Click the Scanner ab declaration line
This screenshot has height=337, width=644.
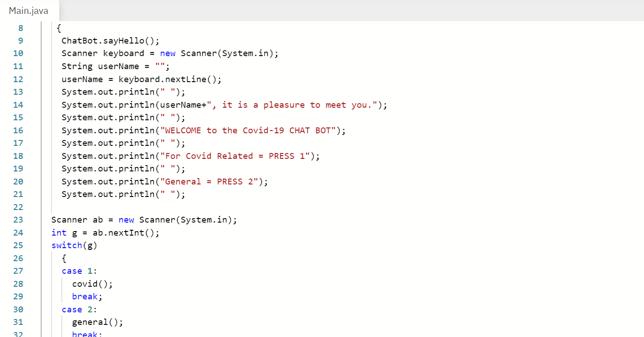coord(144,220)
